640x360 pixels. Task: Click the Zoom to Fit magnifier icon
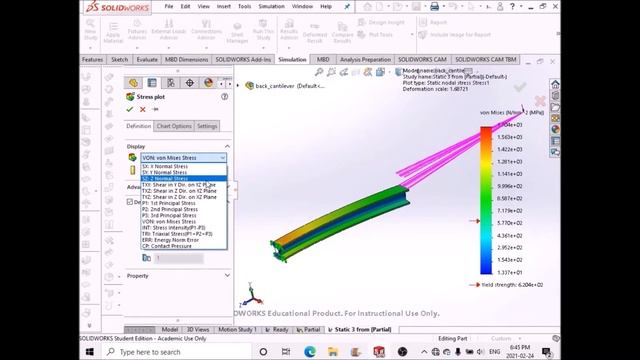pos(319,72)
